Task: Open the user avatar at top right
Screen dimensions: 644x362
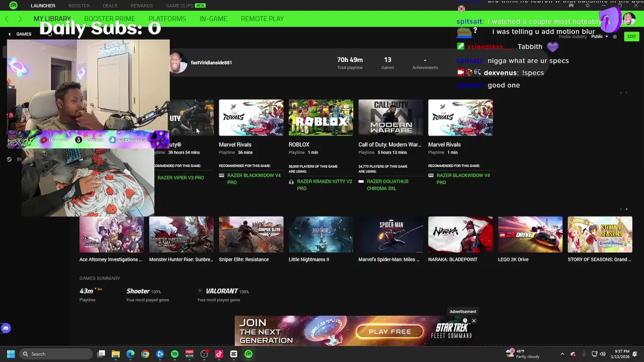Action: (x=628, y=19)
